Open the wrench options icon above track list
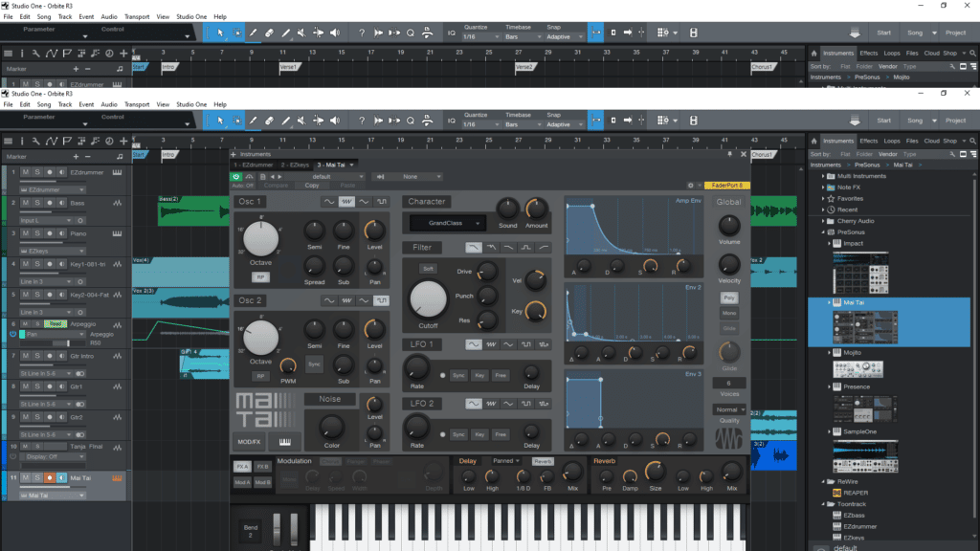980x551 pixels. click(35, 142)
